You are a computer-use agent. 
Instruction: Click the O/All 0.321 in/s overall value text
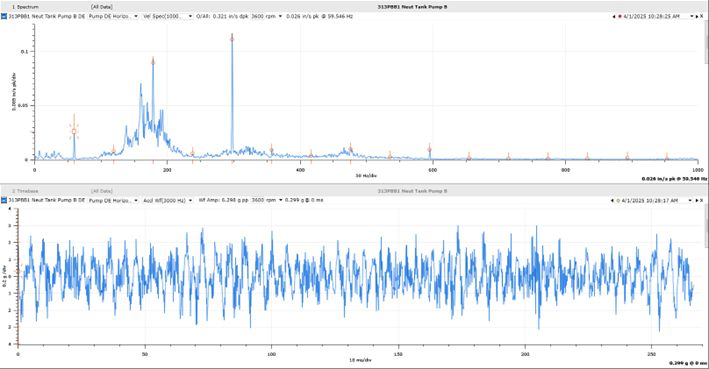coord(222,16)
